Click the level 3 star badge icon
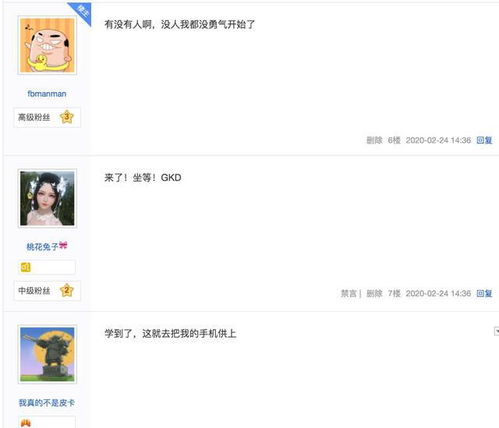Viewport: 499px width, 428px height. 67,117
